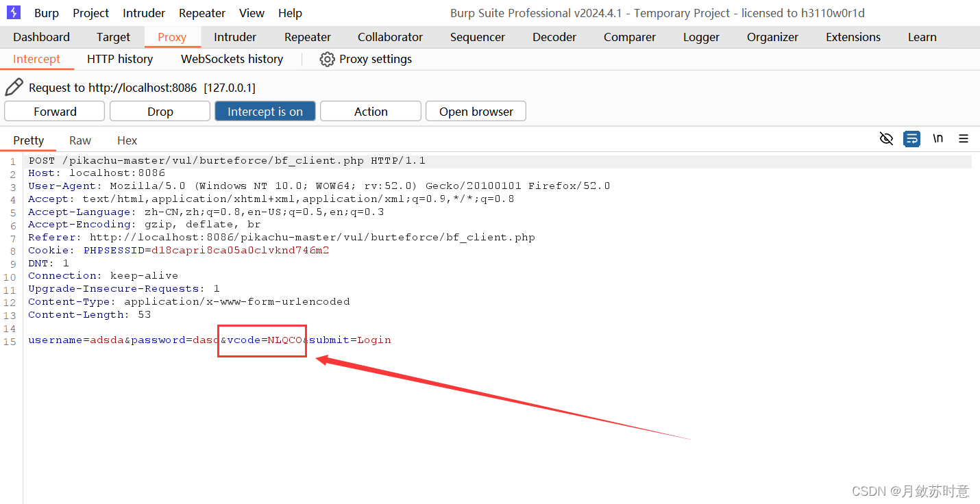Open the Help menu

tap(290, 13)
